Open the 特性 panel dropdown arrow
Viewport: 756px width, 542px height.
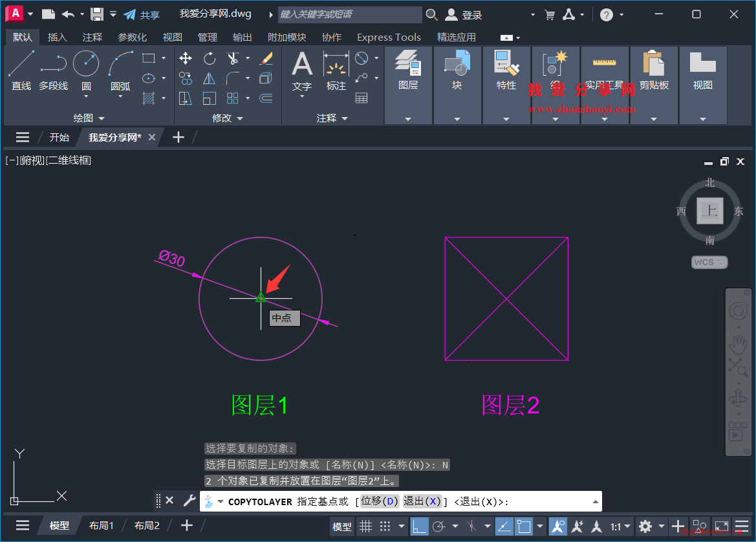[x=506, y=119]
